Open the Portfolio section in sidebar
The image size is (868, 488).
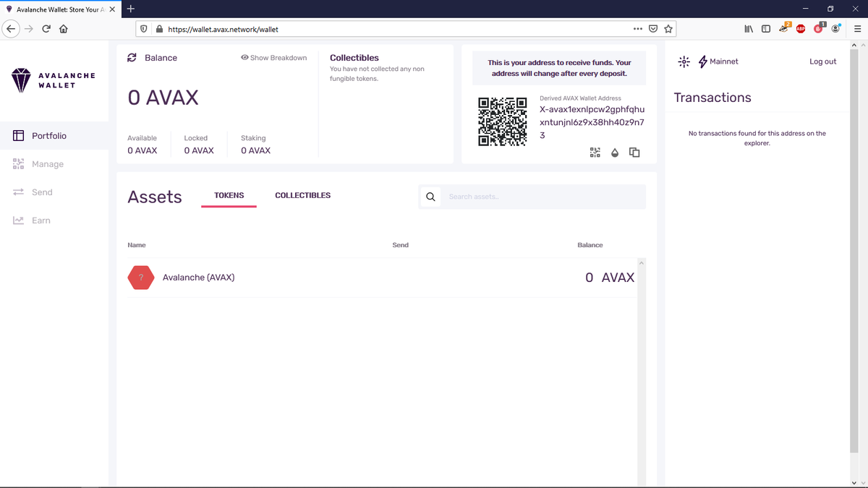[x=54, y=136]
